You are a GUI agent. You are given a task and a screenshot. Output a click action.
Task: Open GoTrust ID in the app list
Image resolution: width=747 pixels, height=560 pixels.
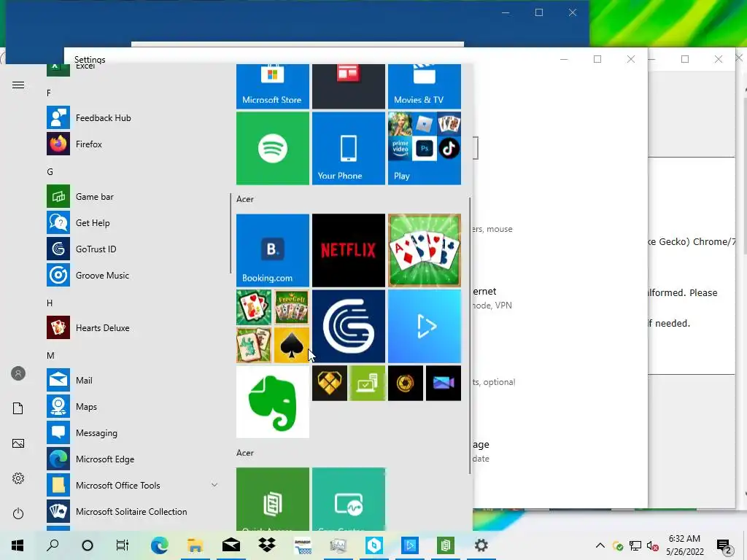click(x=133, y=249)
